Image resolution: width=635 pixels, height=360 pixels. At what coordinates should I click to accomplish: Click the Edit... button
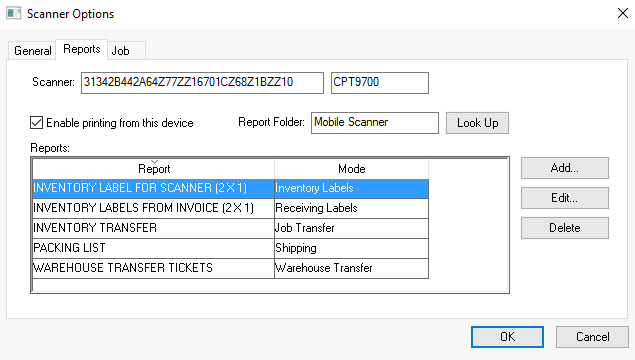coord(565,198)
